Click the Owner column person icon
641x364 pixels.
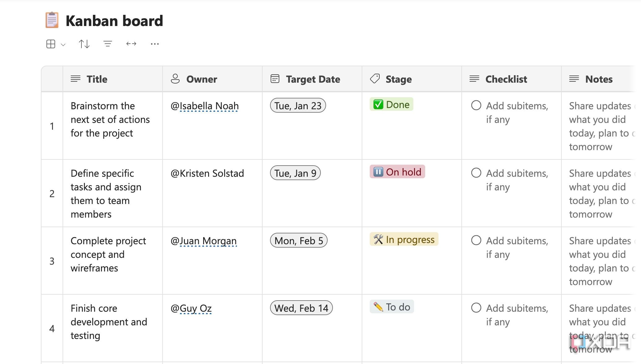(x=175, y=79)
